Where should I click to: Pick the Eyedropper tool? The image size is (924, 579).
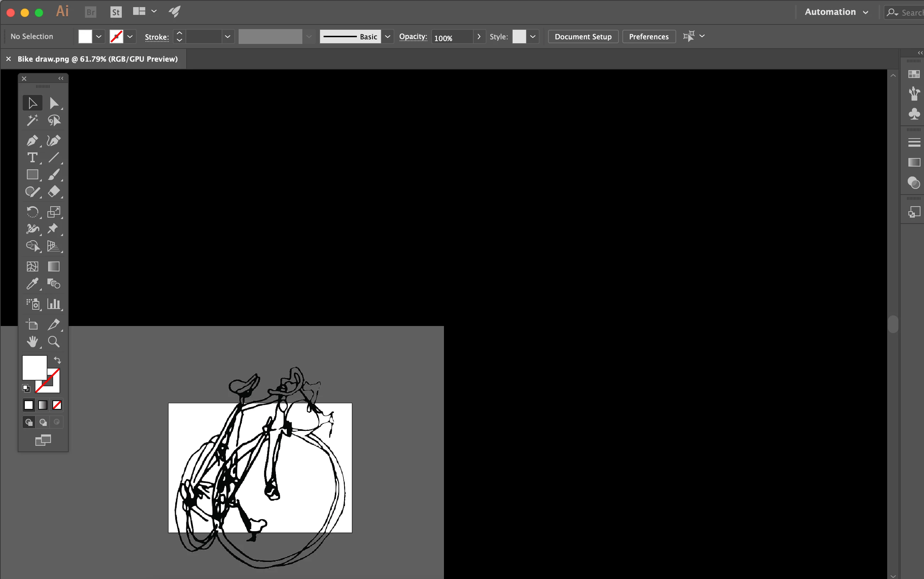[32, 284]
